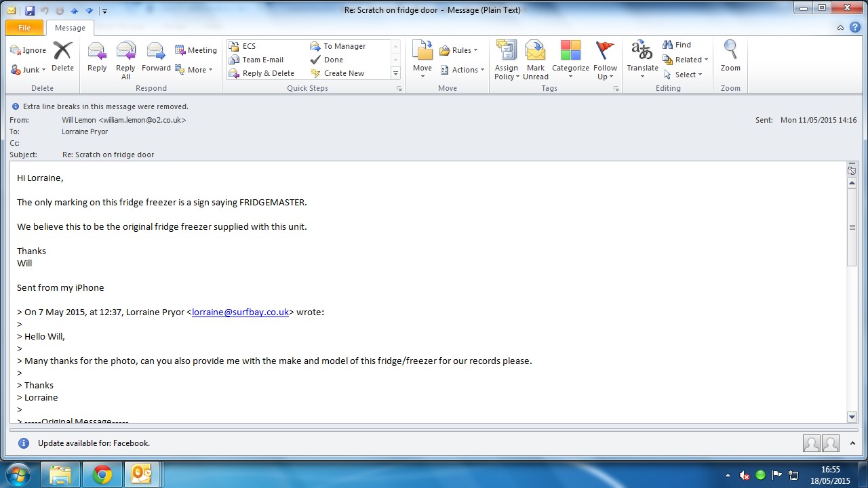This screenshot has height=488, width=868.
Task: Open the Related dropdown
Action: 686,60
